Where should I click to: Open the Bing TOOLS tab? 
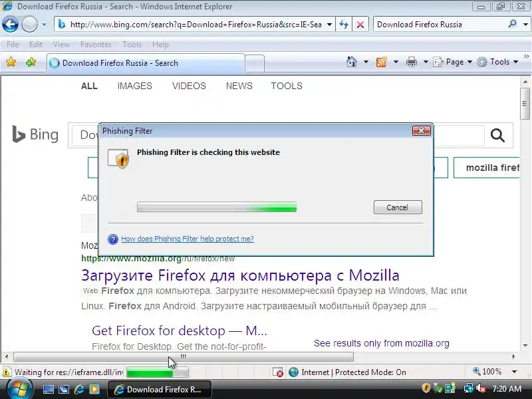tap(287, 86)
